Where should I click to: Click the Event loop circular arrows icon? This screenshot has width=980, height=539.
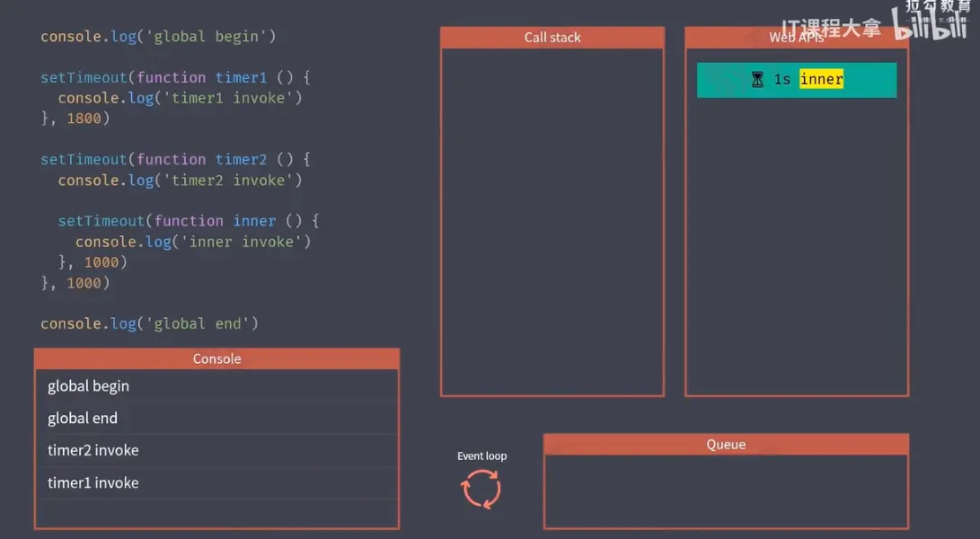(x=481, y=489)
